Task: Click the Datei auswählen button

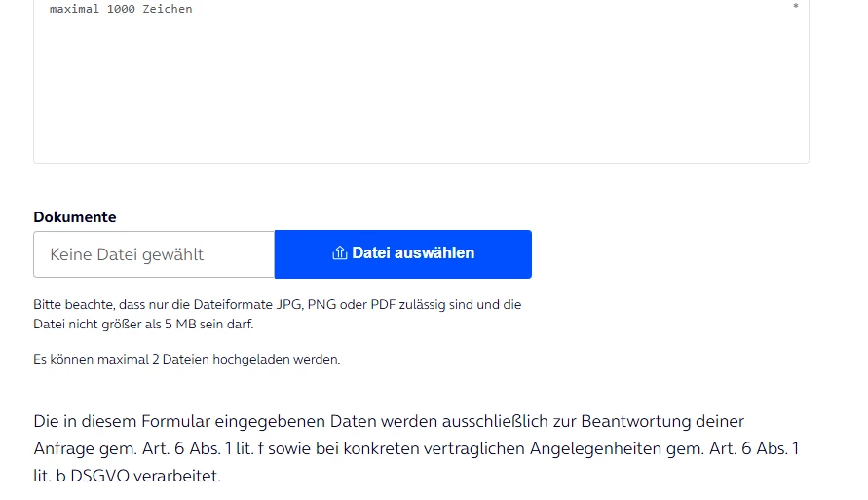Action: (403, 254)
